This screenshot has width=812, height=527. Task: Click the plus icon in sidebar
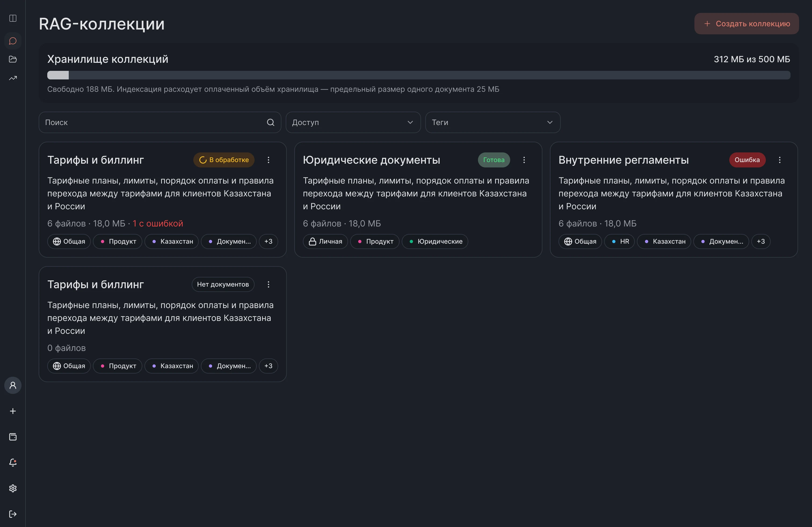click(x=13, y=411)
